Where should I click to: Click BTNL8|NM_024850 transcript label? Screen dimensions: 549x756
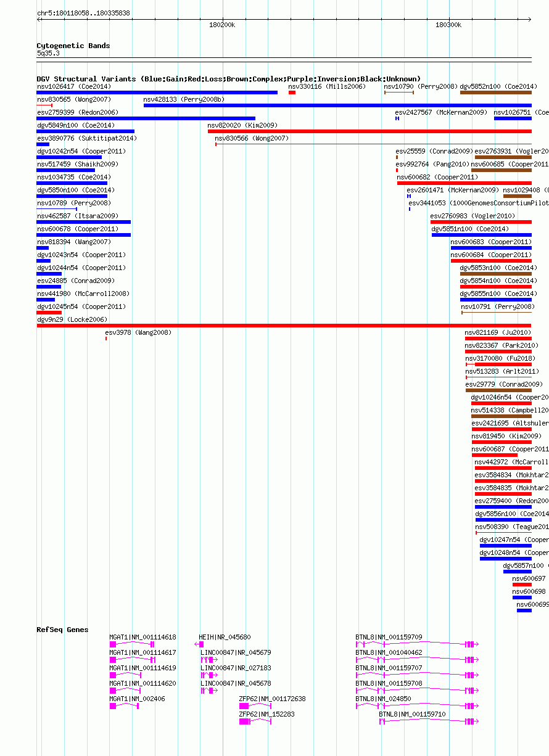click(383, 699)
